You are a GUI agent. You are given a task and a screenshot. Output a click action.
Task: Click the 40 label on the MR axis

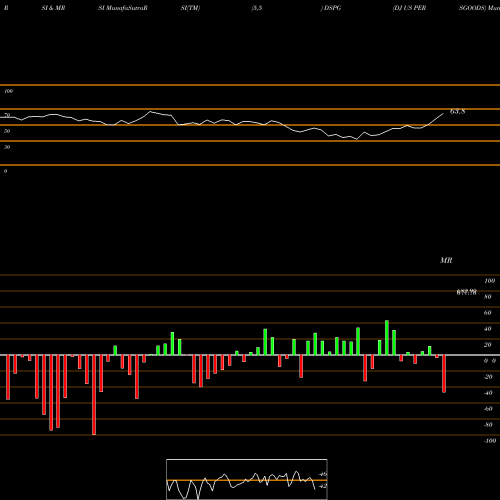[488, 329]
